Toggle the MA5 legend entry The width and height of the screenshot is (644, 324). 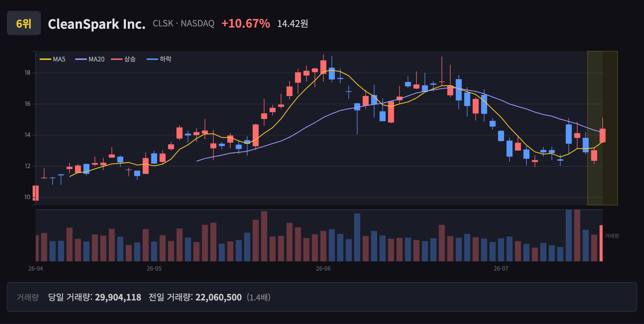point(53,59)
